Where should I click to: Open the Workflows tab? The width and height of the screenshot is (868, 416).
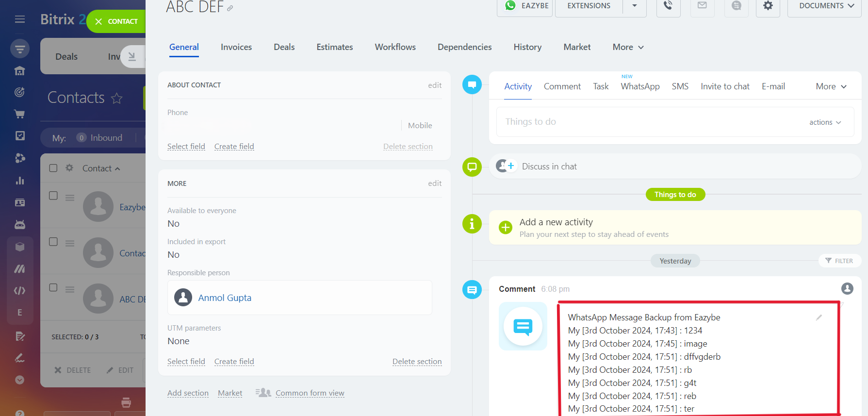tap(395, 47)
